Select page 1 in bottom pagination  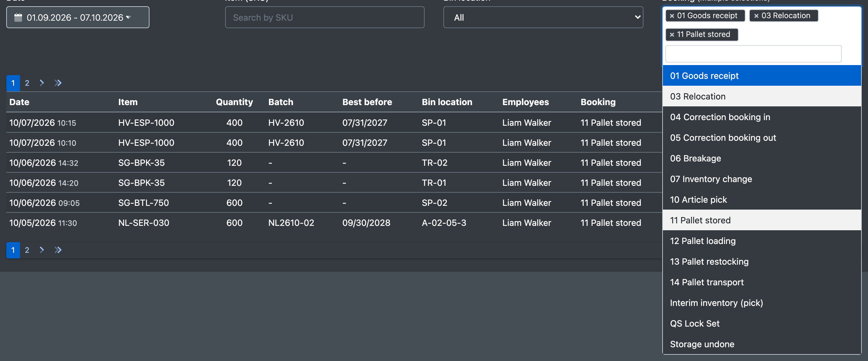pyautogui.click(x=13, y=250)
